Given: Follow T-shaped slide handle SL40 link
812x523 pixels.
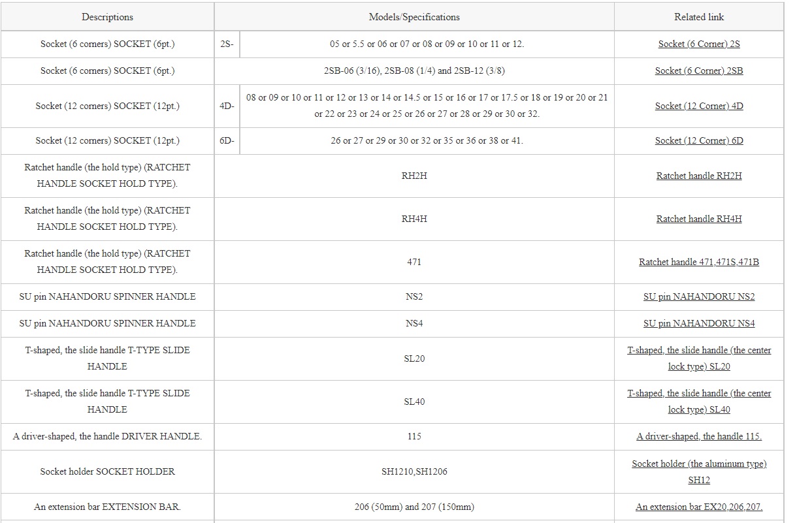Looking at the screenshot, I should click(699, 402).
